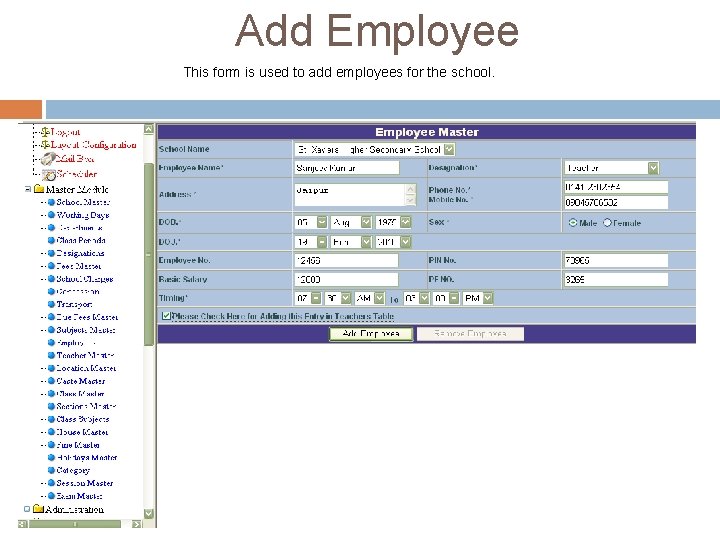Click the blue bullet beside Teacher Master
Screen dimensions: 720x540
click(51, 355)
